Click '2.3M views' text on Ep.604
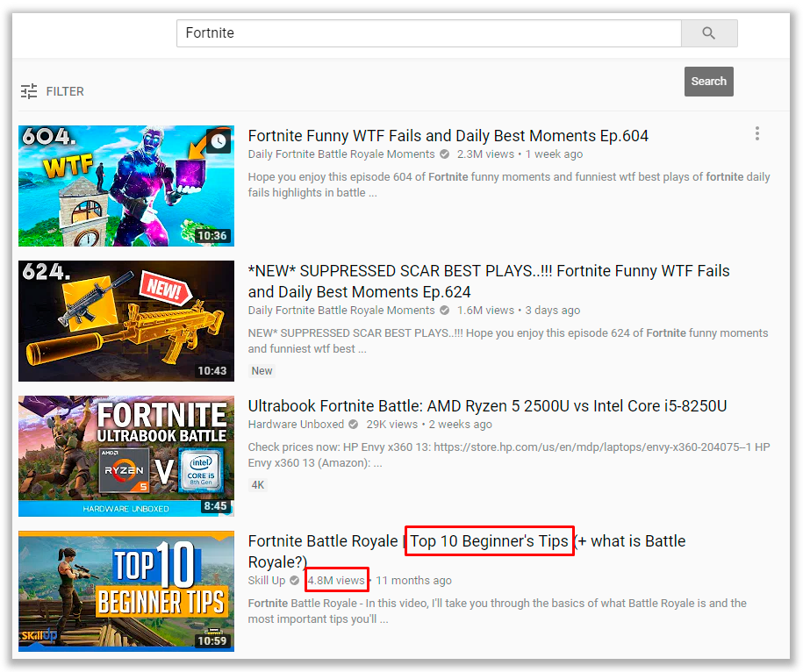This screenshot has height=672, width=803. (x=485, y=154)
